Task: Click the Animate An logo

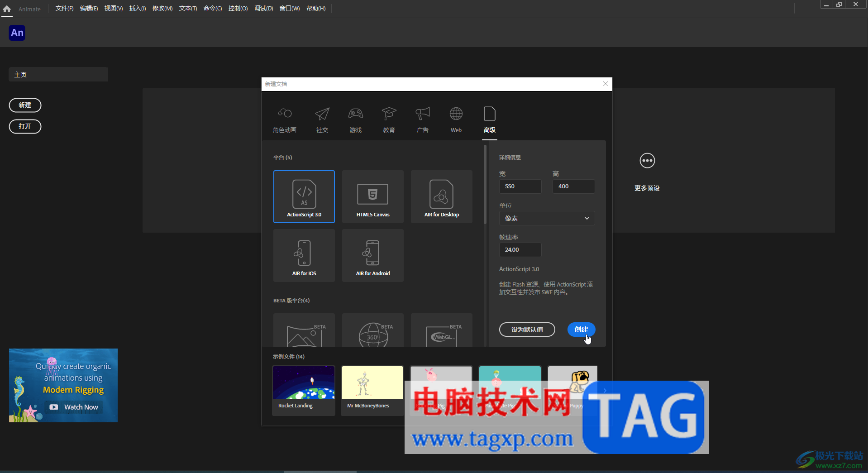Action: pyautogui.click(x=17, y=33)
